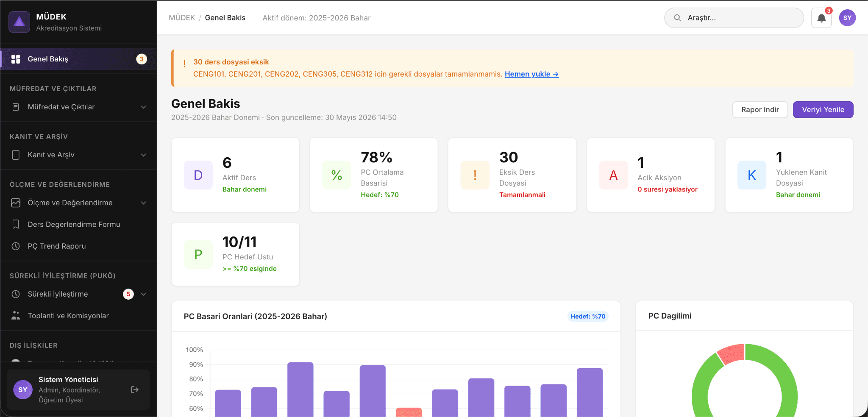Click the Veriyi Yenile button
868x417 pixels.
[x=823, y=110]
